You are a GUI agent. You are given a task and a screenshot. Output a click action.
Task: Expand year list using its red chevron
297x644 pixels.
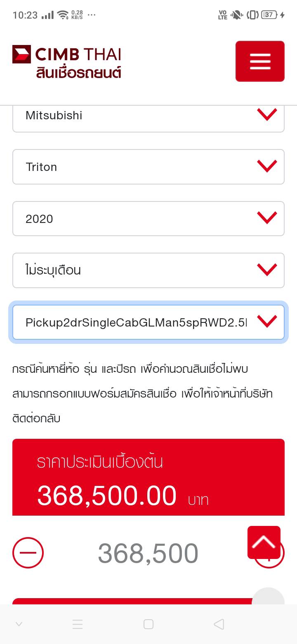point(267,218)
